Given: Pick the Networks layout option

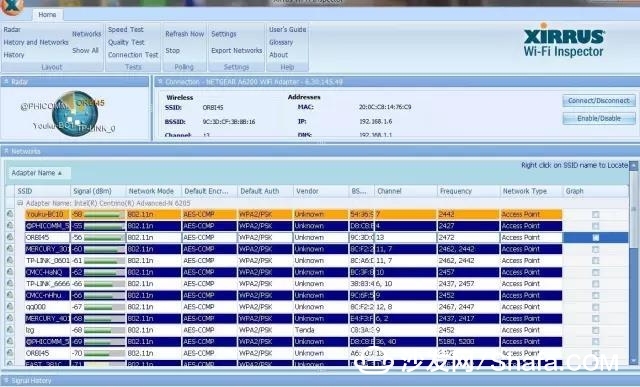Looking at the screenshot, I should pos(86,34).
